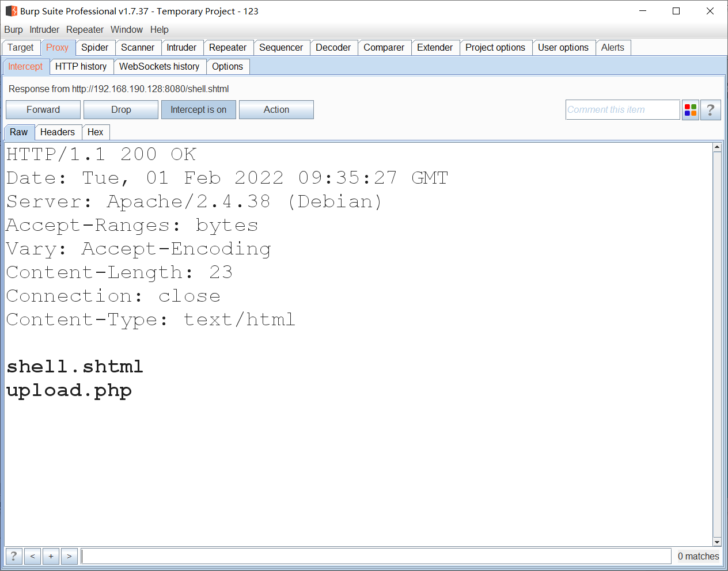Click the scrollbar up arrow

717,147
